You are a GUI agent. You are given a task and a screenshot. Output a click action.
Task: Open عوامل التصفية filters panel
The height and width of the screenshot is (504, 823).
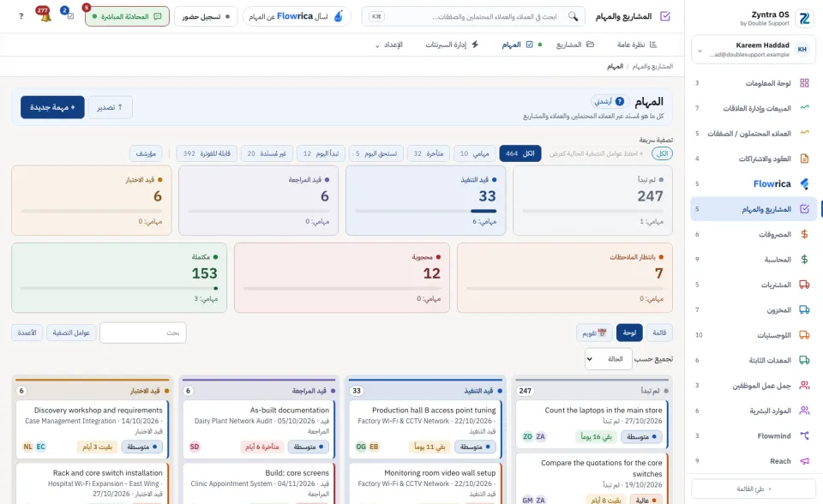pos(71,333)
